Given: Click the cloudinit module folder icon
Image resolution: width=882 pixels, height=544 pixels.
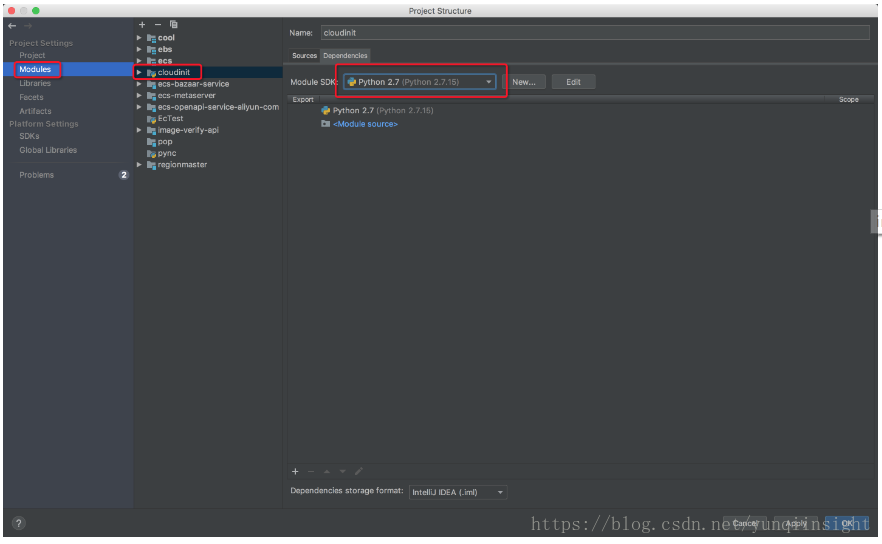Looking at the screenshot, I should coord(151,73).
